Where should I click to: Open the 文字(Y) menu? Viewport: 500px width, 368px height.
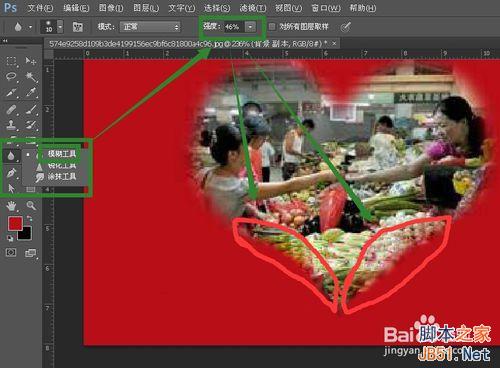(x=181, y=8)
